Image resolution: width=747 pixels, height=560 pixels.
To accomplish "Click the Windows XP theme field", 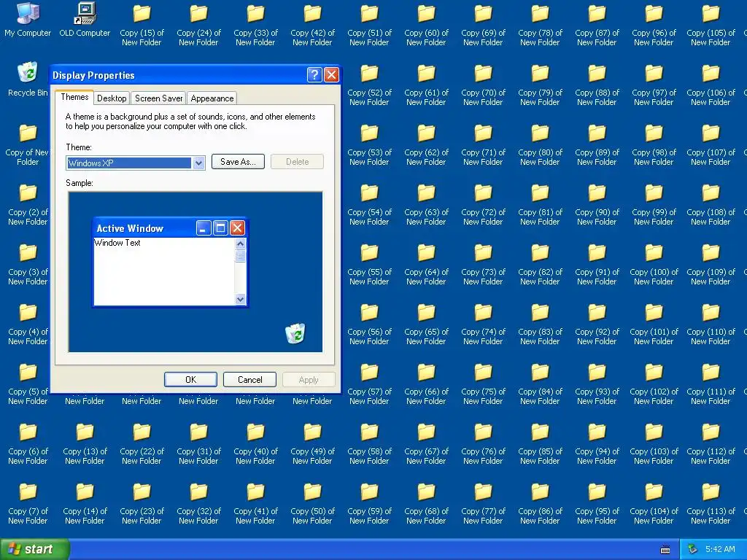I will point(129,163).
